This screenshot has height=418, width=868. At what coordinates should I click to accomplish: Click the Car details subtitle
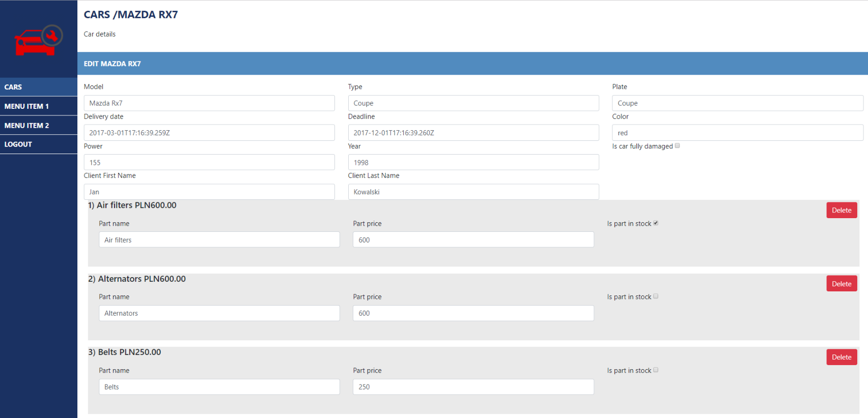pyautogui.click(x=100, y=34)
